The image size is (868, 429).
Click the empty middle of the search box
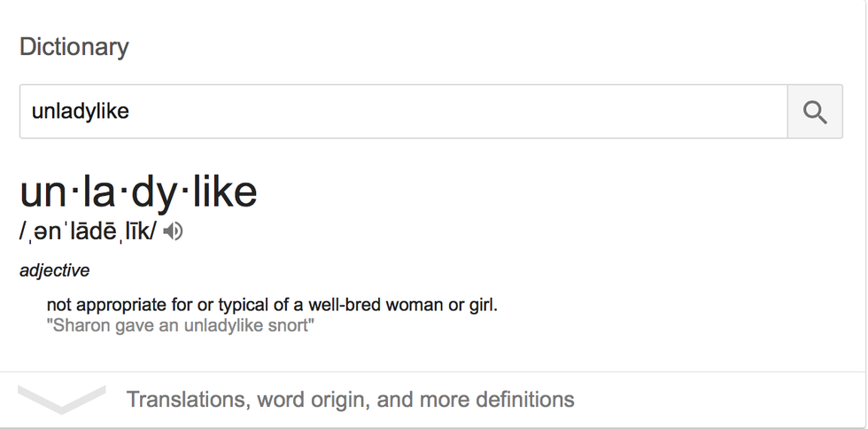coord(443,112)
